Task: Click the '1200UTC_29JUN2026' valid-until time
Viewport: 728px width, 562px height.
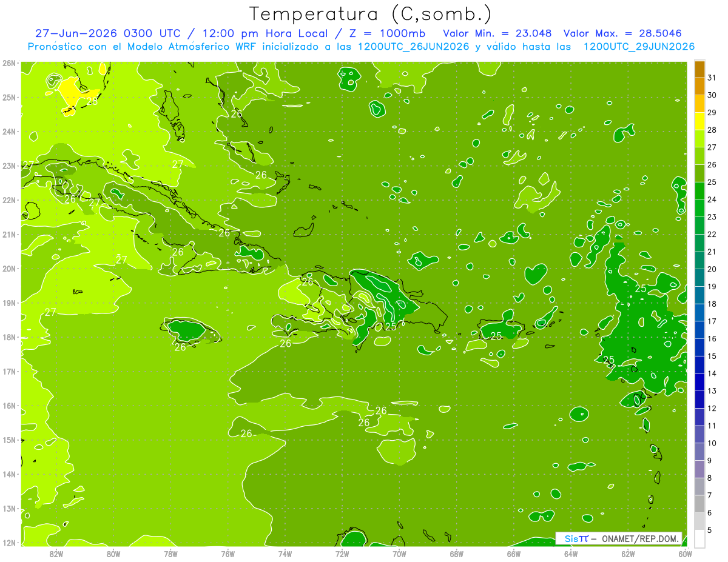Action: (639, 46)
